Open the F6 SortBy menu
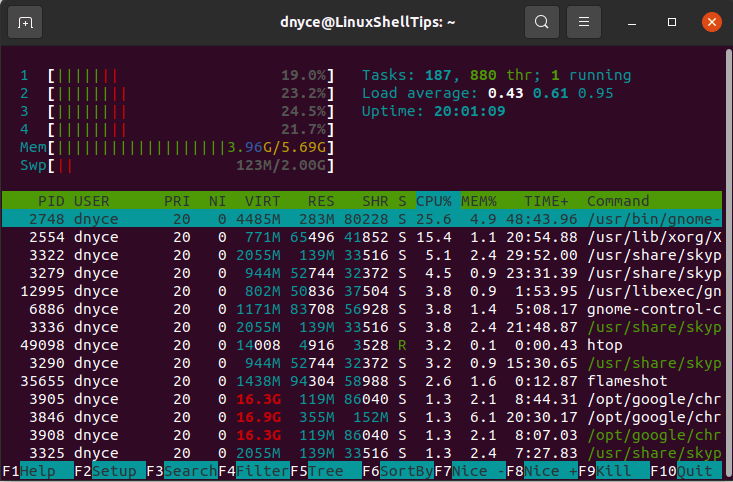 398,471
